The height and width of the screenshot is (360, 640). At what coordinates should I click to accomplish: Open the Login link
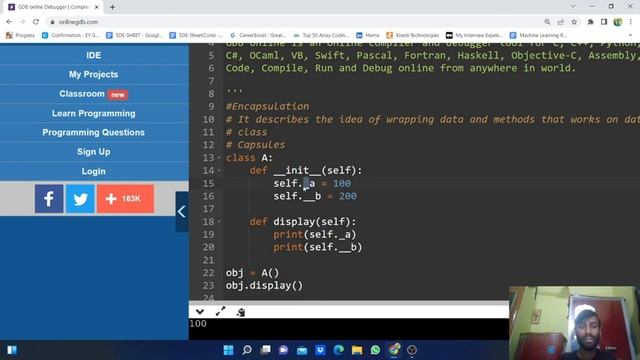[x=93, y=171]
